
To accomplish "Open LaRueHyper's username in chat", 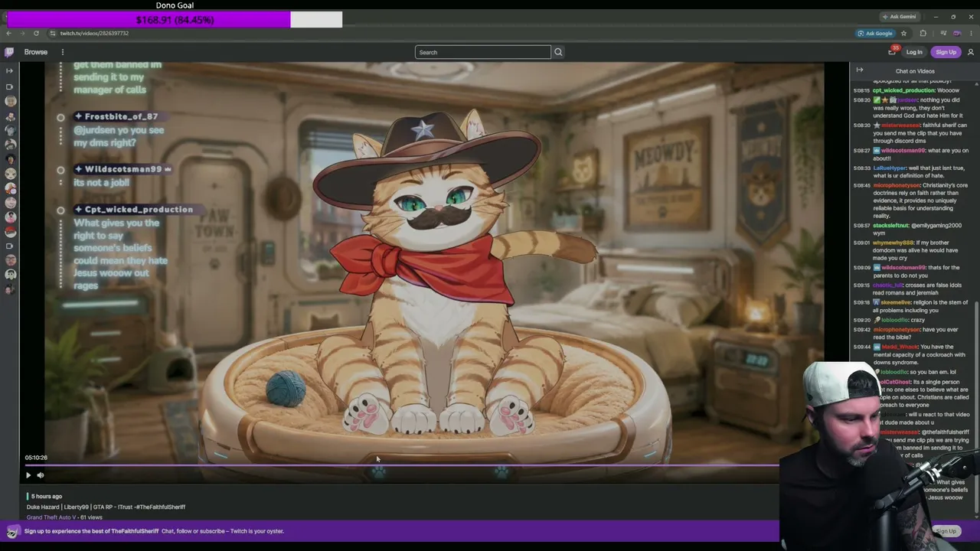I will pyautogui.click(x=890, y=168).
